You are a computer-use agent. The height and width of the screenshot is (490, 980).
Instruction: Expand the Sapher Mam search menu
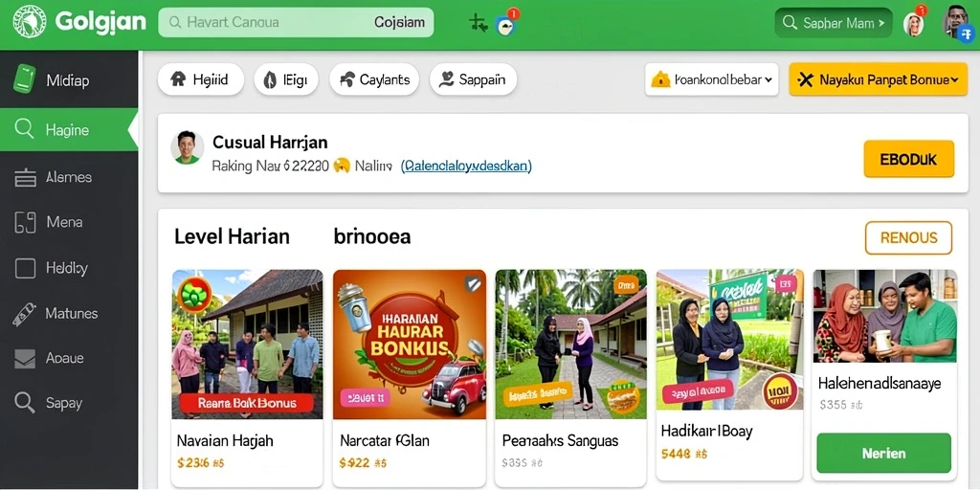tap(834, 23)
